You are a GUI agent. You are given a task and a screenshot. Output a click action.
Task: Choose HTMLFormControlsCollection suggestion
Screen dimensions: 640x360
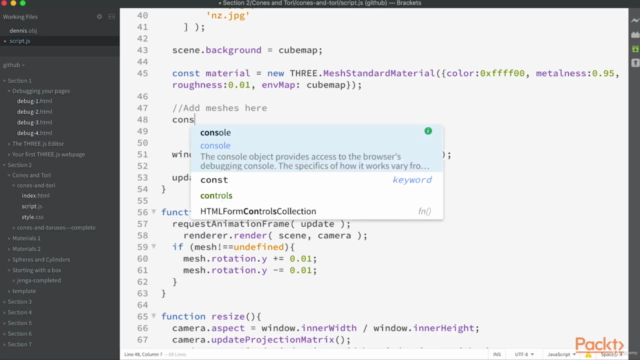click(x=317, y=211)
